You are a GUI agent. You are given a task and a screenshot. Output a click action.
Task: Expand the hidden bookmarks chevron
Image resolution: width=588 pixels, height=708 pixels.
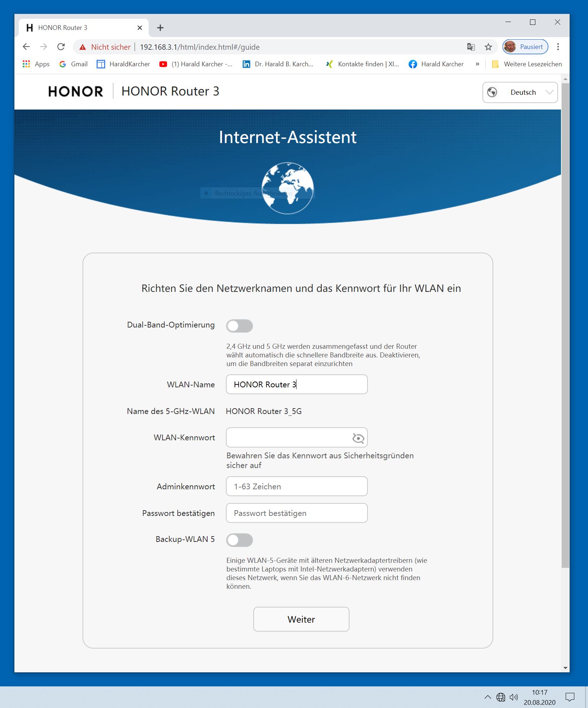pos(477,64)
